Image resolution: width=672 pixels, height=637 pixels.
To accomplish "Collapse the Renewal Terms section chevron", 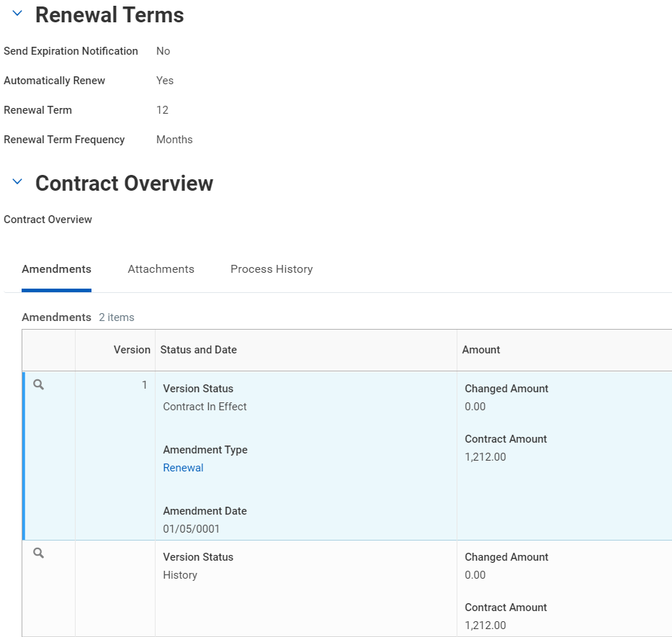I will point(17,14).
